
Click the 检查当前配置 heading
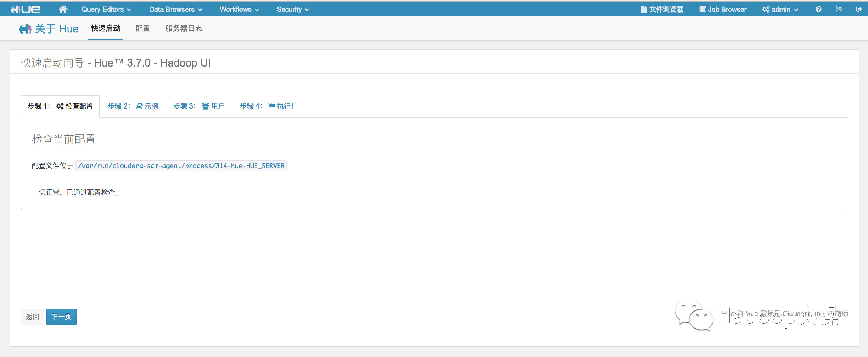click(64, 139)
